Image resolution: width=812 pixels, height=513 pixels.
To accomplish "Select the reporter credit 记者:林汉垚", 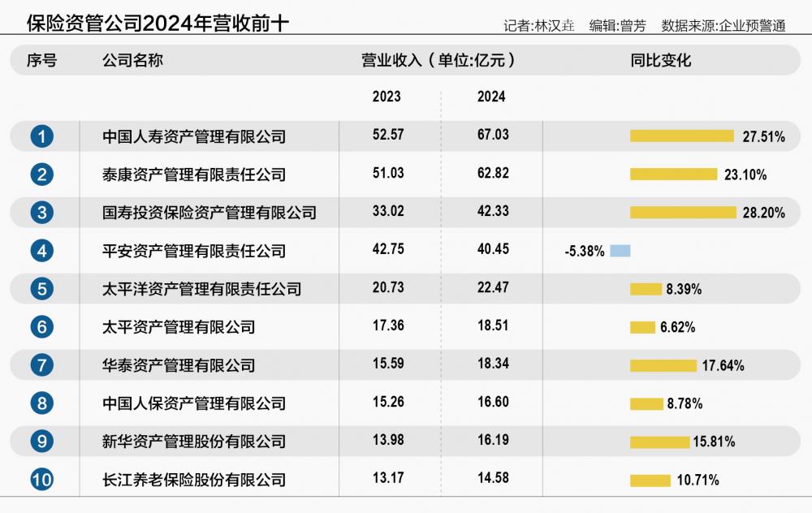I will pos(539,26).
